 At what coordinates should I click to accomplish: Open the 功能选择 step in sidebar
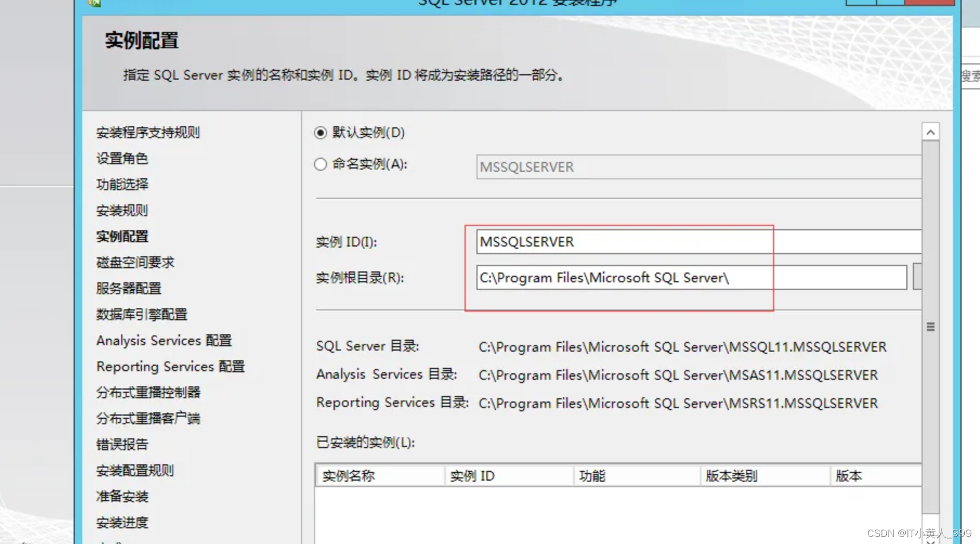[122, 184]
